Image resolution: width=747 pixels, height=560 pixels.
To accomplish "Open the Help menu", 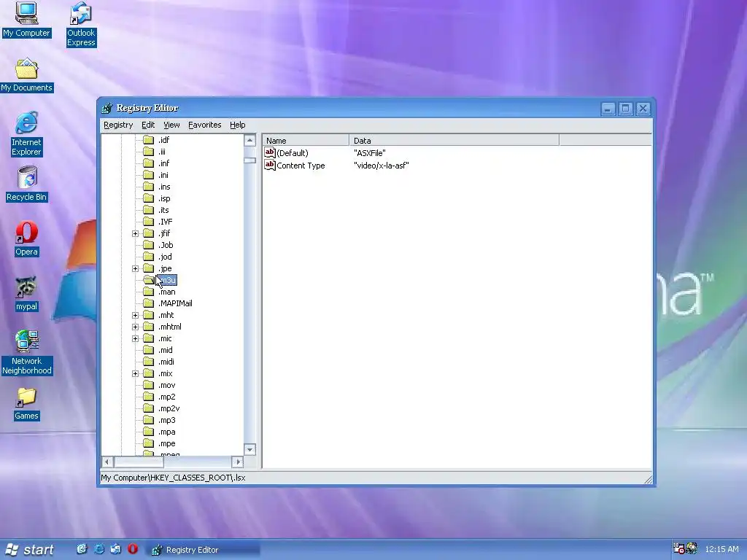I will tap(238, 125).
